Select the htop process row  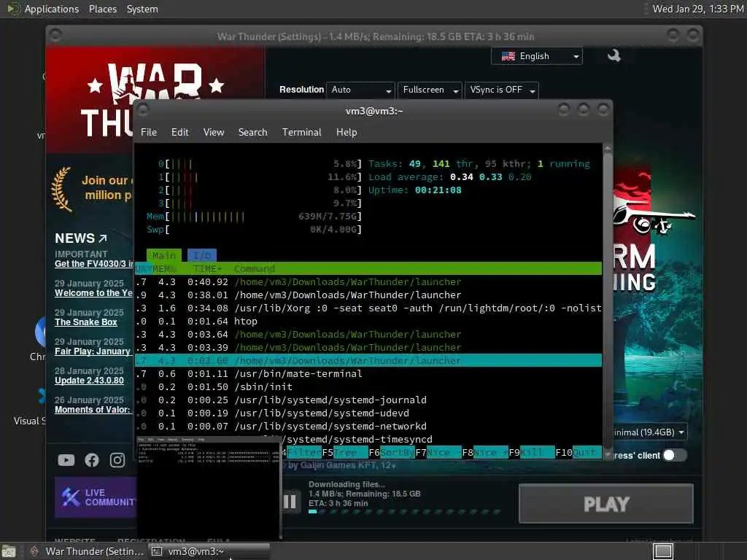point(368,322)
